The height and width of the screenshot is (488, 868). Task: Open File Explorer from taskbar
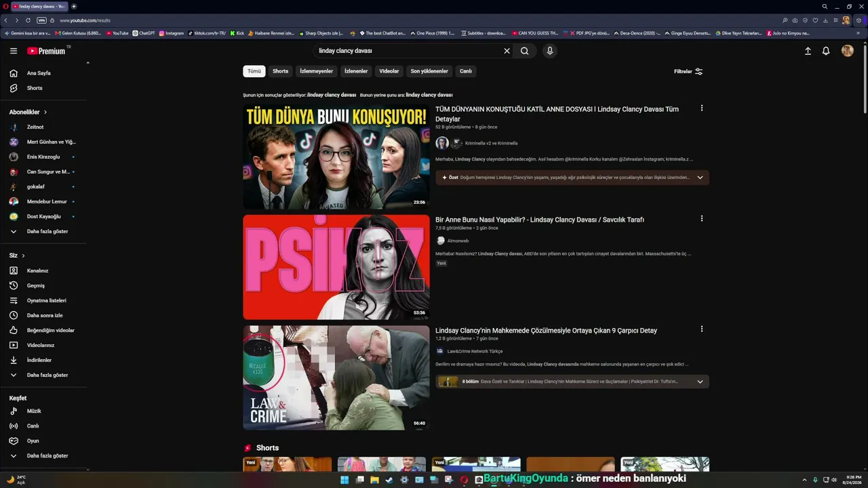pos(374,480)
